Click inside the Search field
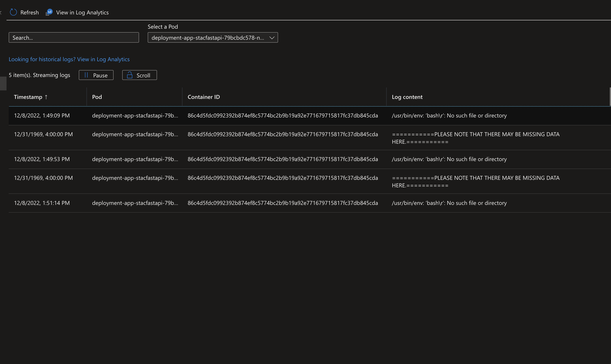This screenshot has height=364, width=611. point(74,38)
